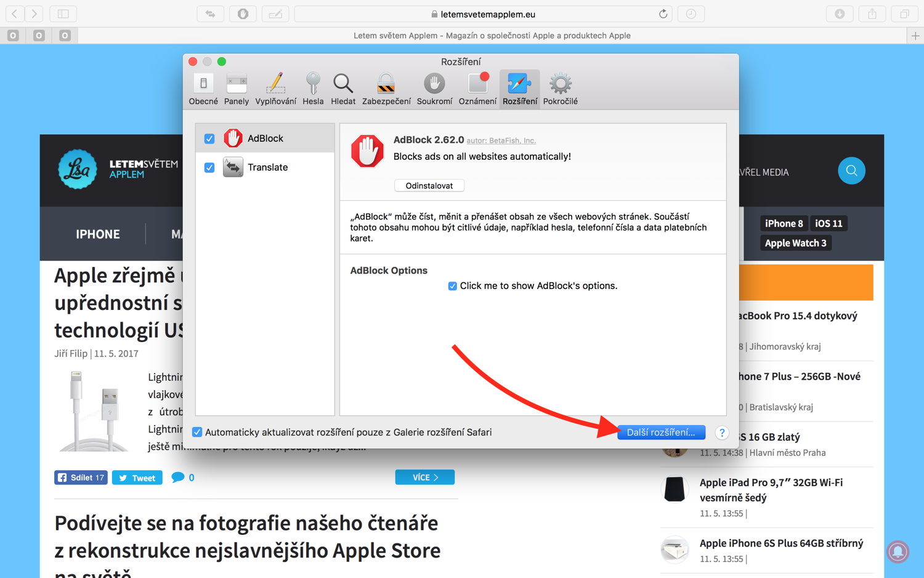This screenshot has width=924, height=578.
Task: Open a new tab with the plus button
Action: pyautogui.click(x=915, y=36)
